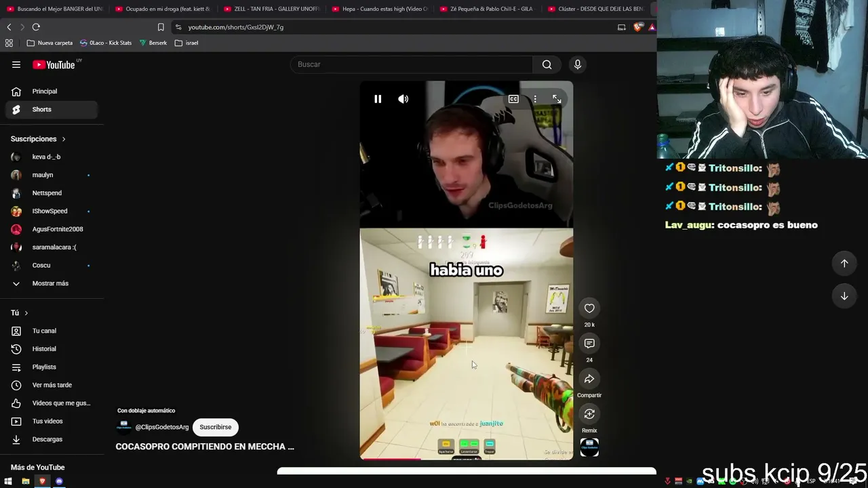This screenshot has width=868, height=488.
Task: Open the maulyn channel subscription
Action: (x=52, y=175)
